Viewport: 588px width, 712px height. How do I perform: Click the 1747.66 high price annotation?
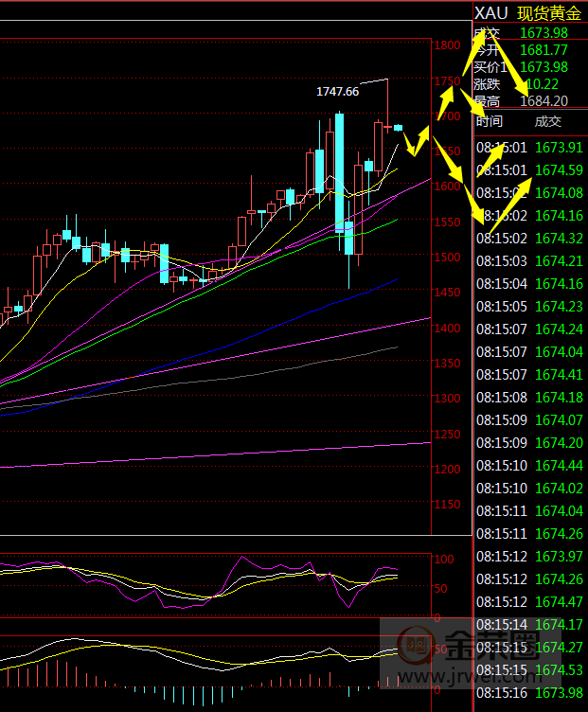click(x=337, y=92)
